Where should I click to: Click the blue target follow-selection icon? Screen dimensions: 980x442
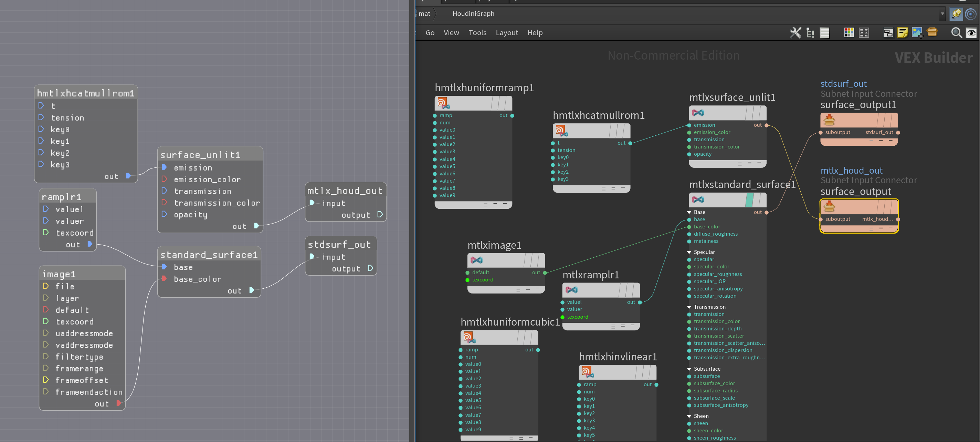coord(971,14)
